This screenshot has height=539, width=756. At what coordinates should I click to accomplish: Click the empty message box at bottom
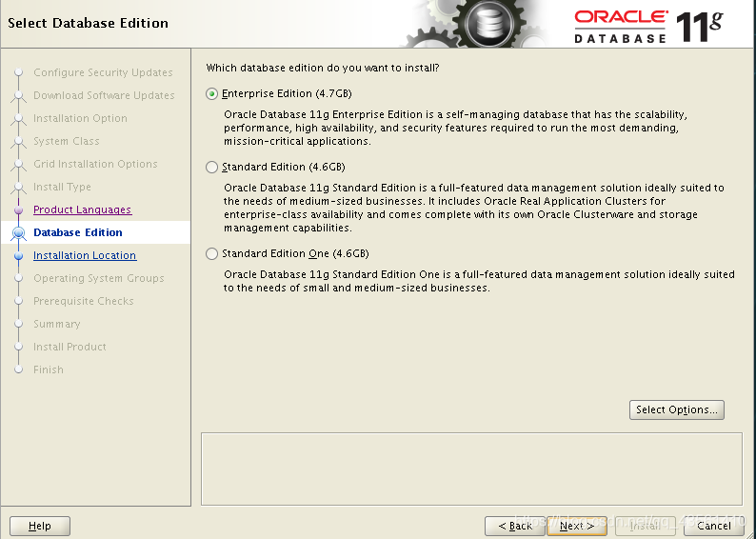[471, 469]
